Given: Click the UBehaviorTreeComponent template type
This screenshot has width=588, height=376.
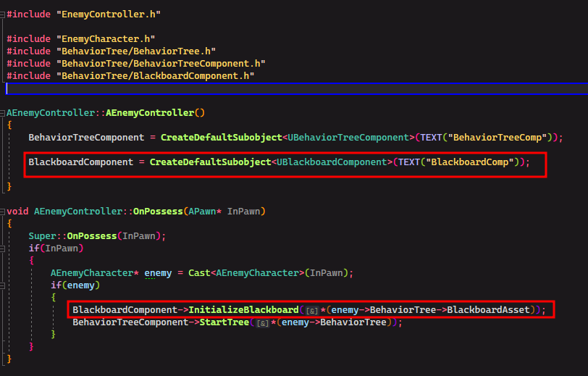Looking at the screenshot, I should (x=348, y=138).
